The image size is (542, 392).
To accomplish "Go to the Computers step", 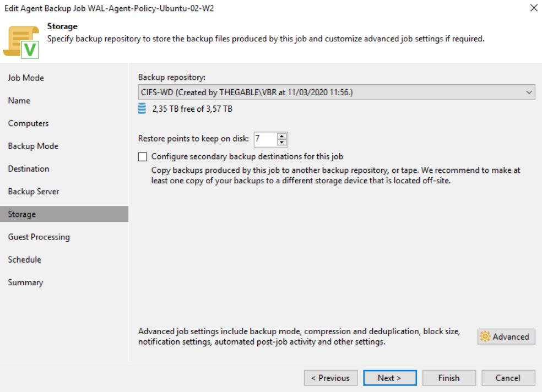I will (28, 123).
